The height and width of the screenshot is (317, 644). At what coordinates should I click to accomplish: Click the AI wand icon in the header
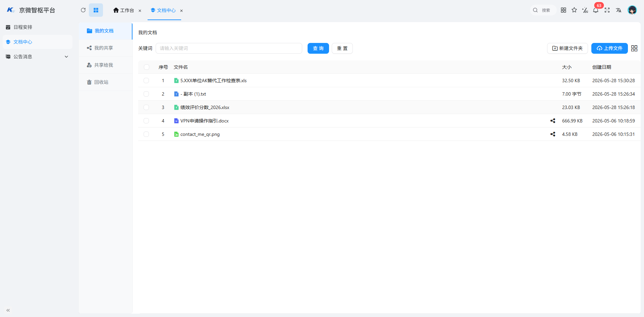click(585, 10)
